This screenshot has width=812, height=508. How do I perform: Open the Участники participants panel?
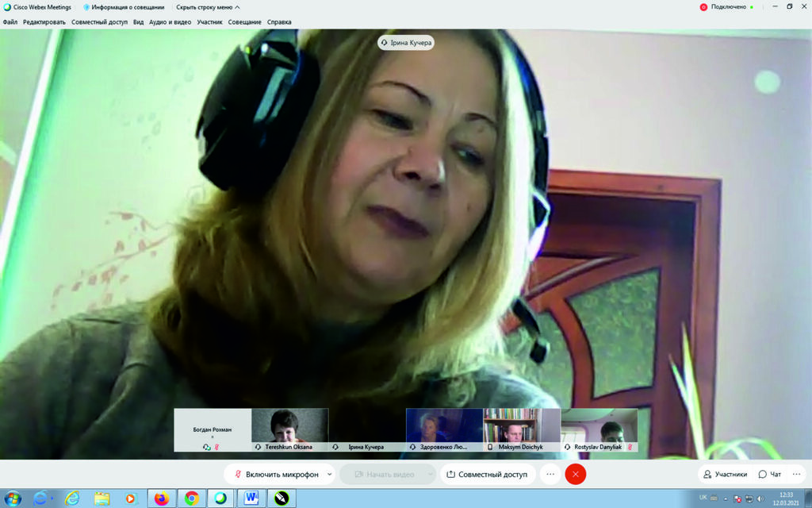click(725, 474)
